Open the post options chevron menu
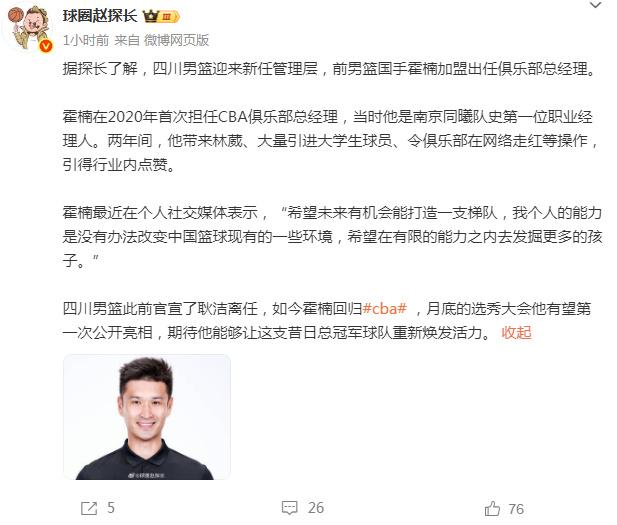This screenshot has height=525, width=617. click(x=595, y=5)
